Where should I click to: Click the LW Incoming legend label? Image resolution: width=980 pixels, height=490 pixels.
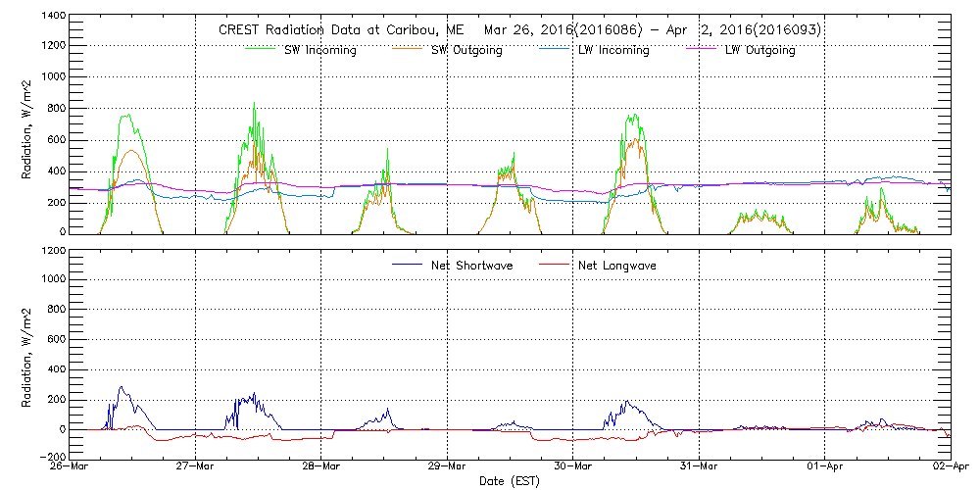point(612,50)
